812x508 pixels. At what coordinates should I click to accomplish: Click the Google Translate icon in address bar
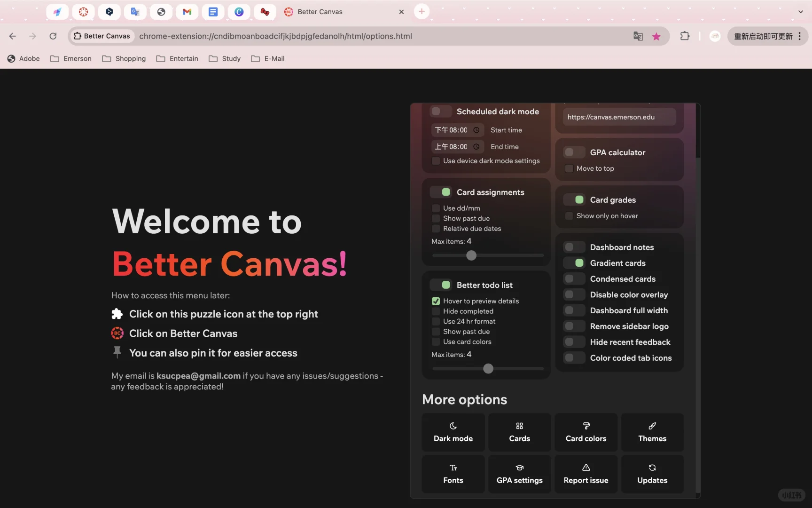point(638,36)
